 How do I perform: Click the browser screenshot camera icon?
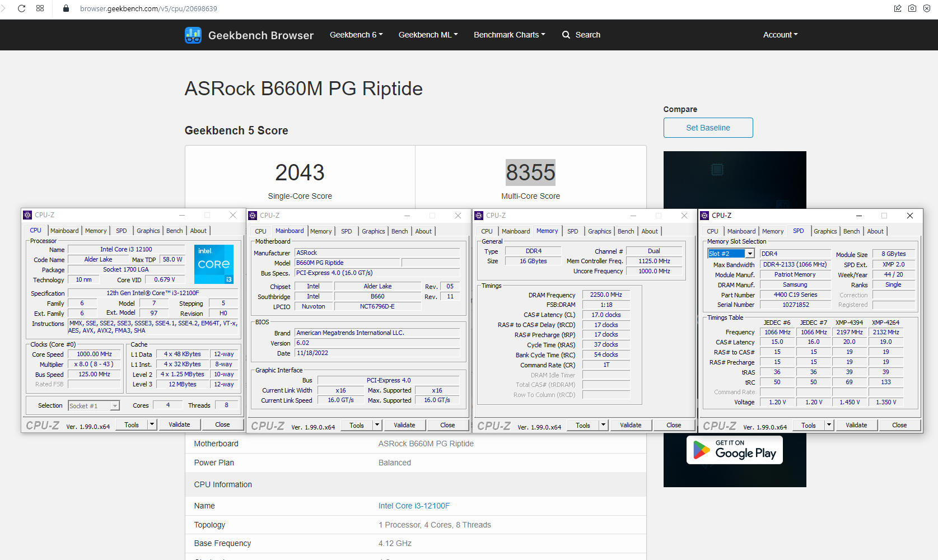[912, 8]
